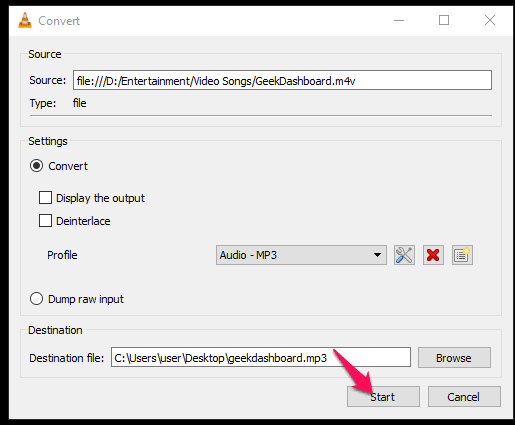Focus the Destination file text field
The width and height of the screenshot is (515, 425).
(x=261, y=357)
